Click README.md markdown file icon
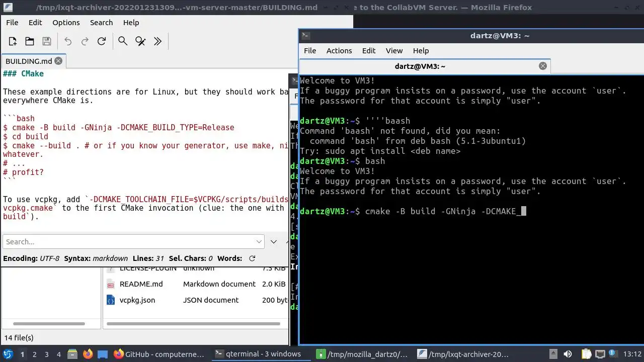Screen dimensions: 644x362 pyautogui.click(x=111, y=284)
